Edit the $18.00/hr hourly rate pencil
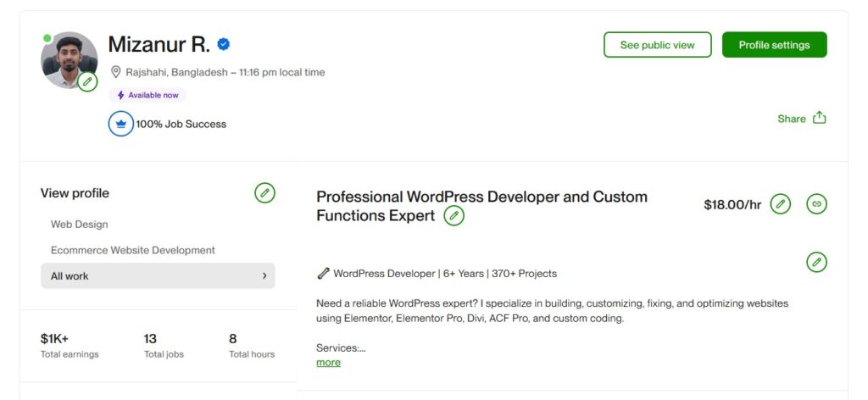This screenshot has height=400, width=868. [781, 204]
